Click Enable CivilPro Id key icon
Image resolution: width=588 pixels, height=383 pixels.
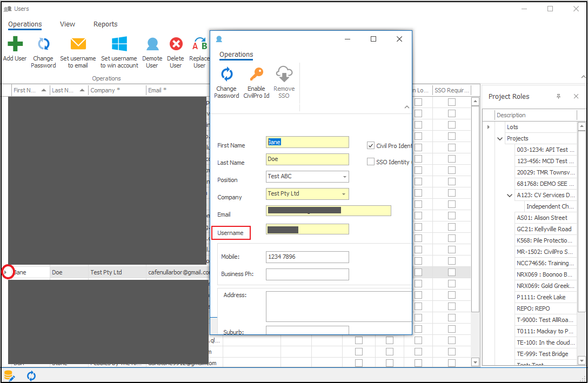coord(256,75)
